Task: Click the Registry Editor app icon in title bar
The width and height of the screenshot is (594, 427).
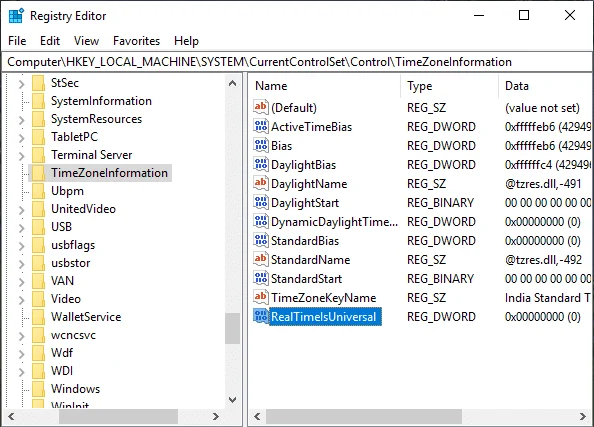Action: pyautogui.click(x=16, y=16)
